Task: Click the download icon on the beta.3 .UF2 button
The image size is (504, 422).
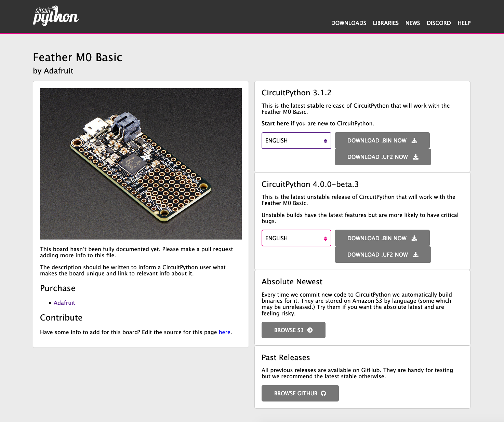Action: click(416, 255)
